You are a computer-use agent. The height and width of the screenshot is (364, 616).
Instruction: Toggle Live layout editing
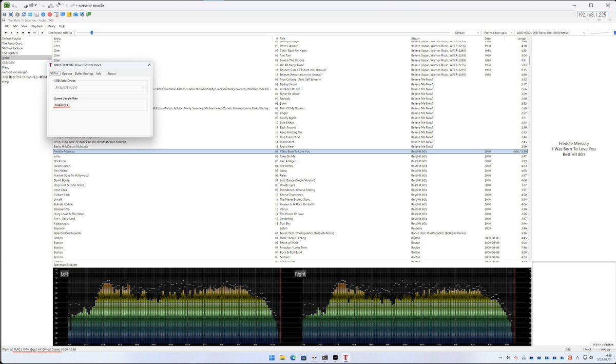click(x=60, y=32)
